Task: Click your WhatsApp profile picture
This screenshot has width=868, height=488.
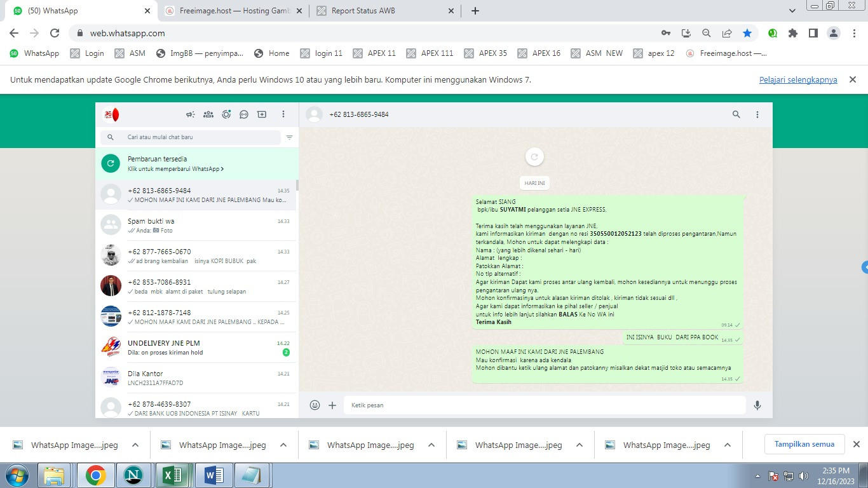Action: pos(111,114)
